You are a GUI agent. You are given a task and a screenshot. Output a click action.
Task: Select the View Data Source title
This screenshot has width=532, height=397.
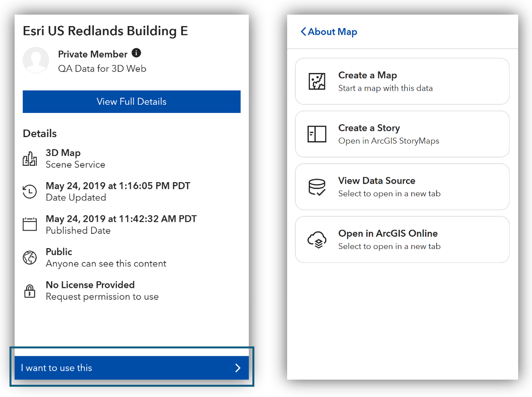(377, 181)
